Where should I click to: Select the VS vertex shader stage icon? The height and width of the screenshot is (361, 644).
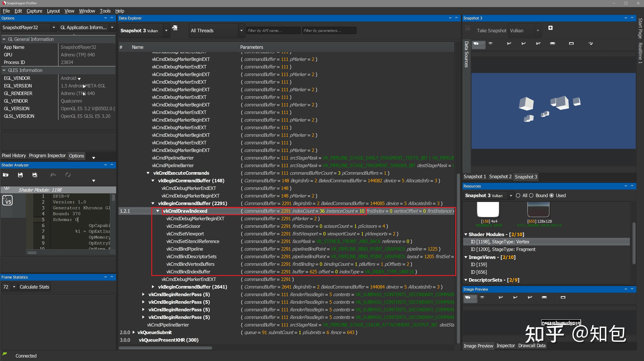[7, 200]
